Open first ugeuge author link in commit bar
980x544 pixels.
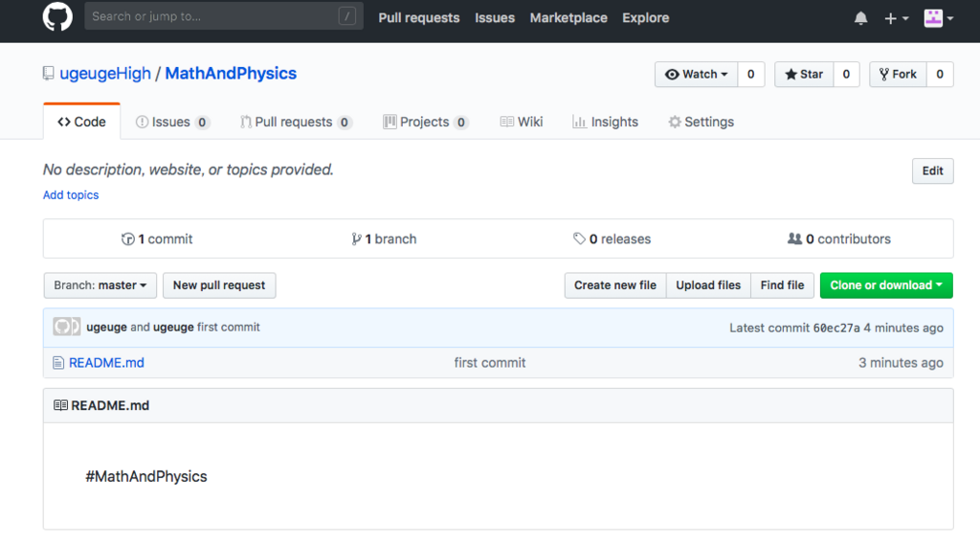point(106,327)
